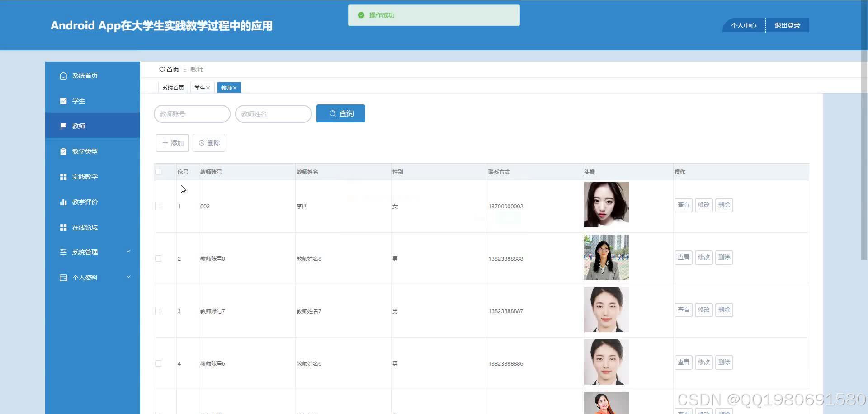
Task: Switch to the 系统首页 tab
Action: click(173, 88)
